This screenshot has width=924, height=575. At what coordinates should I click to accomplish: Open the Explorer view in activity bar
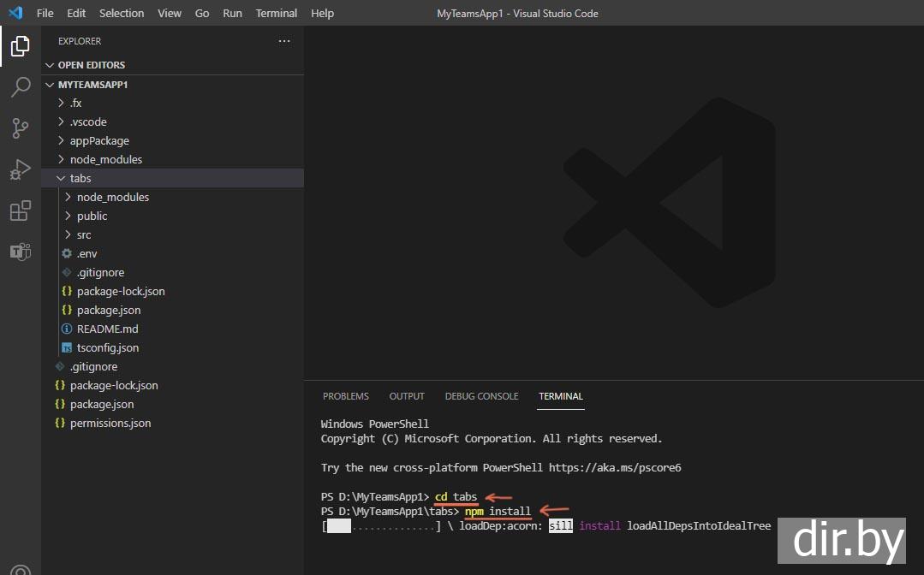[x=21, y=46]
